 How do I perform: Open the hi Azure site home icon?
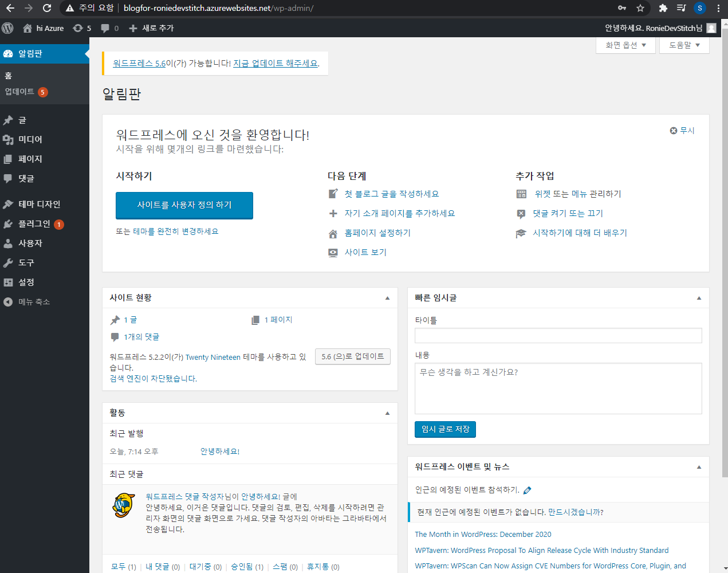(x=27, y=28)
